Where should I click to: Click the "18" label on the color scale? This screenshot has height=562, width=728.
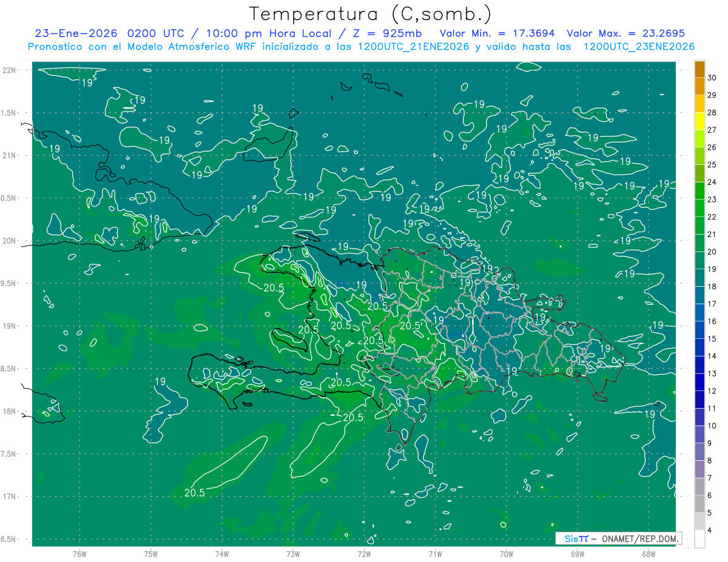pyautogui.click(x=712, y=287)
